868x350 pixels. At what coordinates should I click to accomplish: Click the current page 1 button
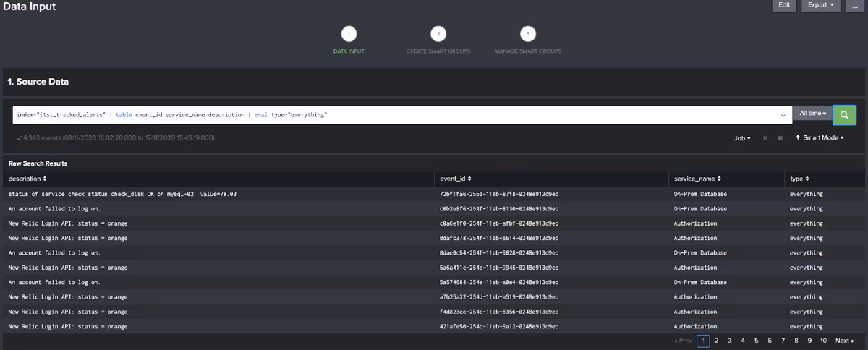703,341
